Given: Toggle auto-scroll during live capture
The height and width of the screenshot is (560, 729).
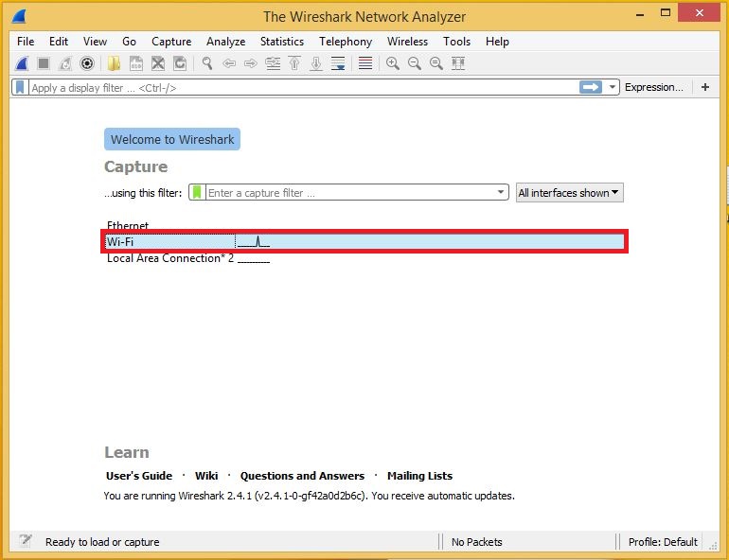Looking at the screenshot, I should [338, 63].
